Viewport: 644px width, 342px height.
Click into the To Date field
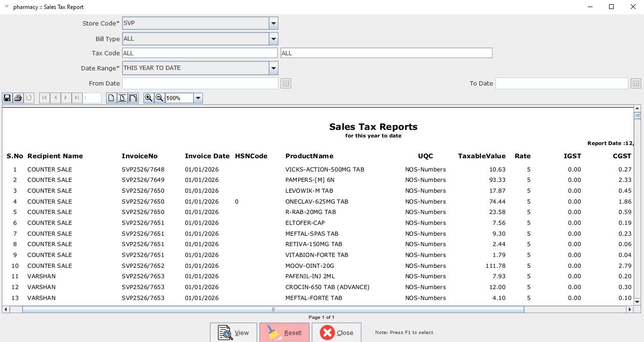[x=562, y=84]
